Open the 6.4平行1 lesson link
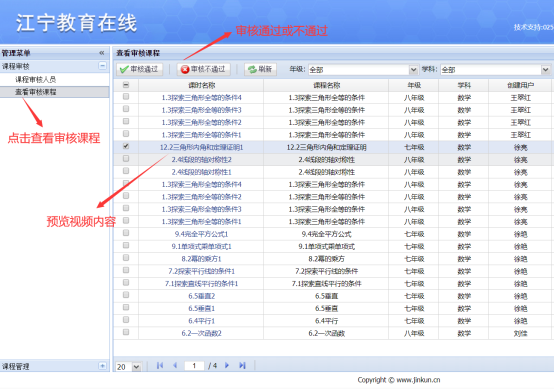Image resolution: width=554 pixels, height=391 pixels. 201,321
